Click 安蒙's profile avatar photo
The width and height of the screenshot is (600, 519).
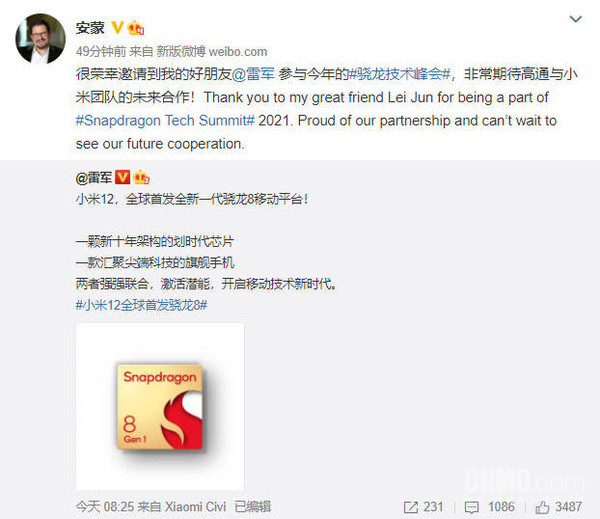pyautogui.click(x=40, y=39)
